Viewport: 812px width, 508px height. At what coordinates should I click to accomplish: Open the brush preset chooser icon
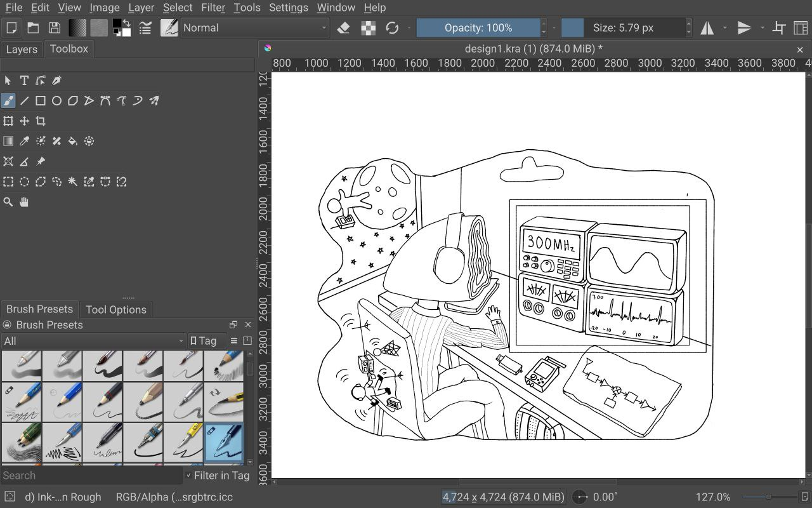coord(169,28)
